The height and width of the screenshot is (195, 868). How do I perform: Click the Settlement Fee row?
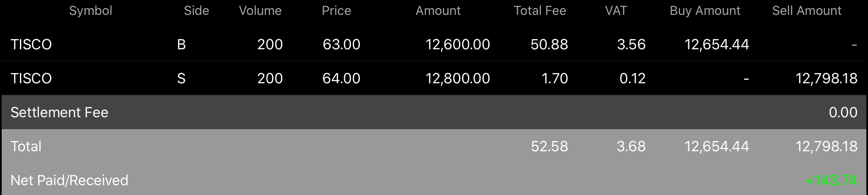click(x=434, y=112)
